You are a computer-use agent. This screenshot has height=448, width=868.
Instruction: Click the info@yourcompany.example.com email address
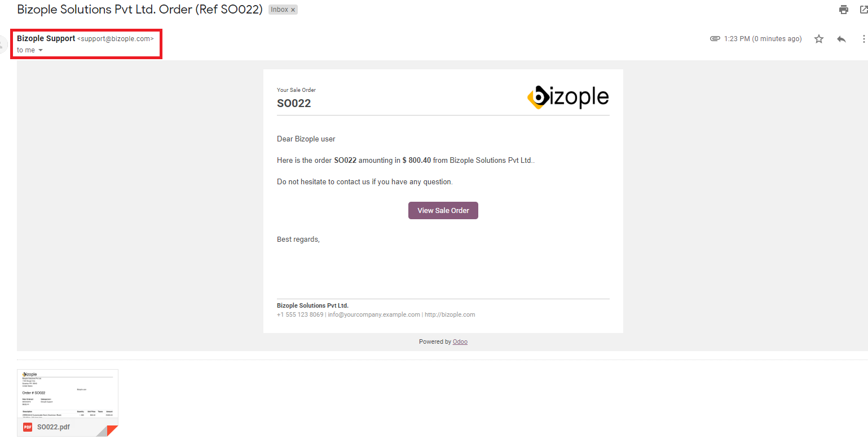click(374, 314)
